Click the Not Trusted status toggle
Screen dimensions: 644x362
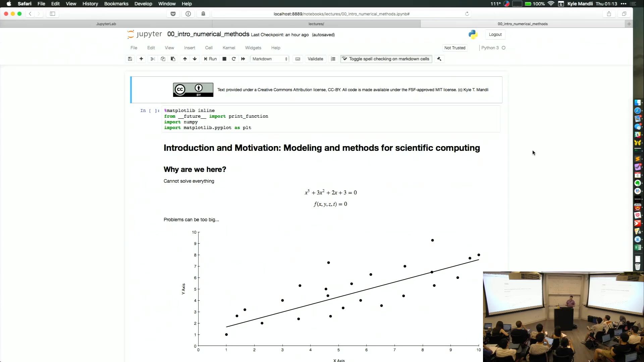click(x=454, y=47)
